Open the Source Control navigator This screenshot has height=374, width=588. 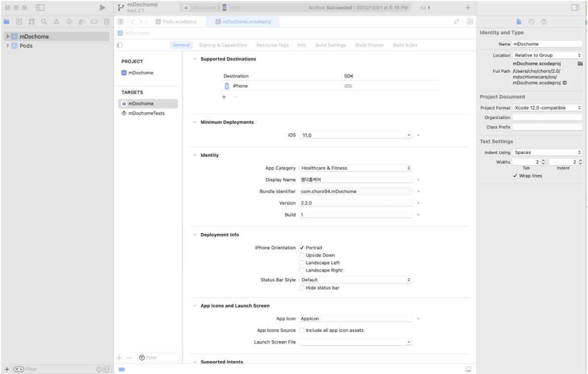pyautogui.click(x=19, y=22)
